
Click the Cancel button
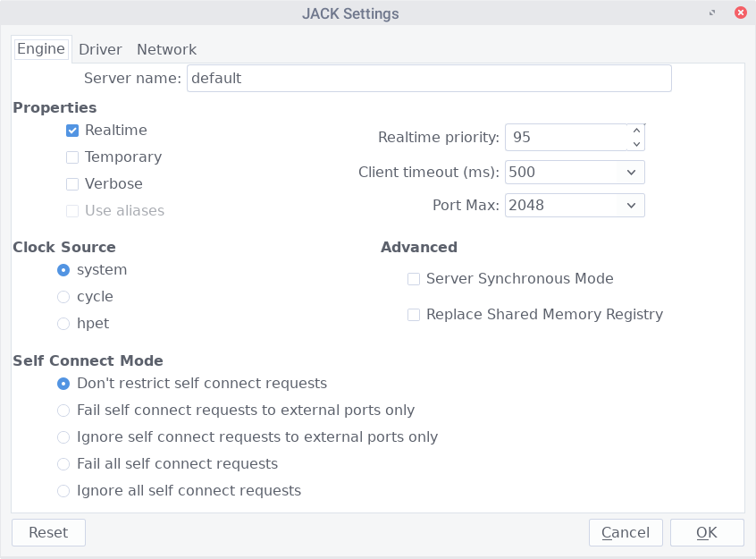(626, 532)
